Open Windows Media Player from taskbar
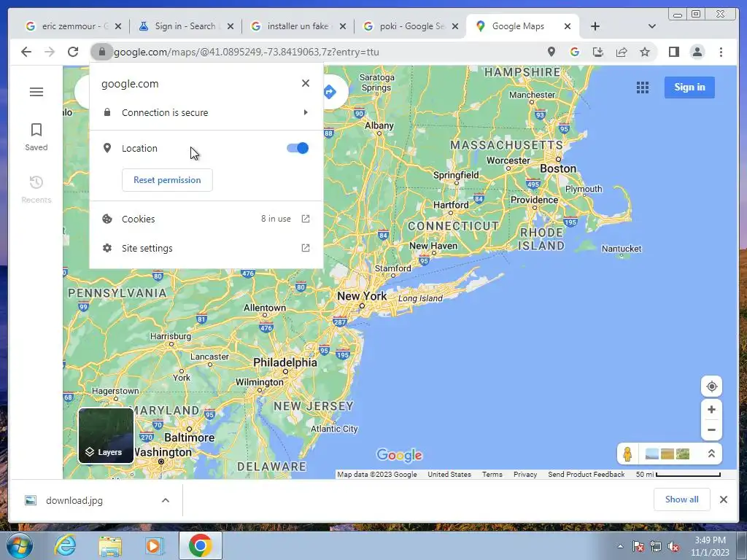This screenshot has height=560, width=747. point(154,546)
